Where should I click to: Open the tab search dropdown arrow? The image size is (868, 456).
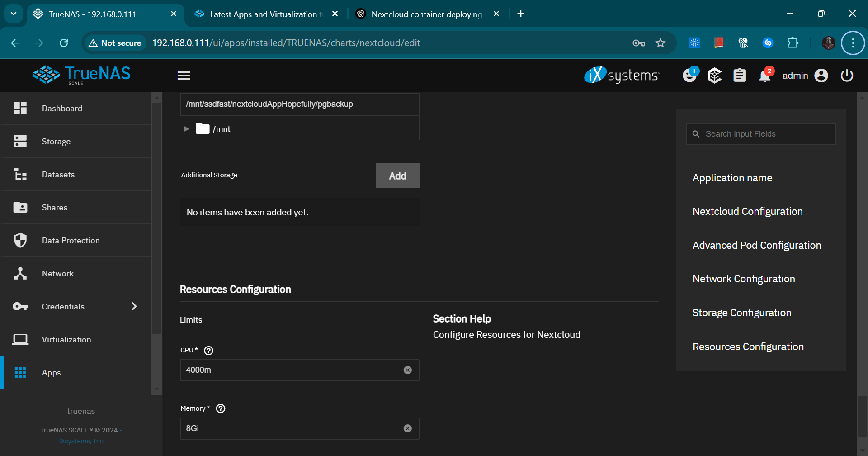coord(14,14)
